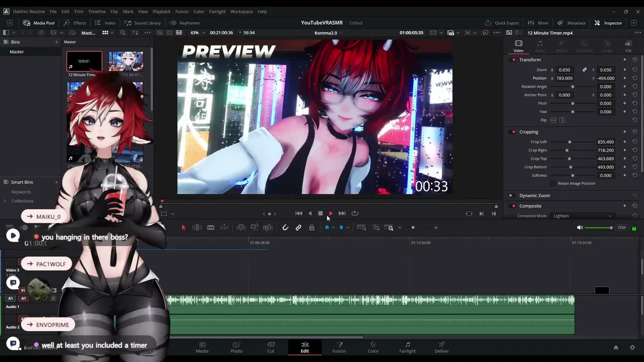Click the Flip vertical icon

tap(562, 120)
